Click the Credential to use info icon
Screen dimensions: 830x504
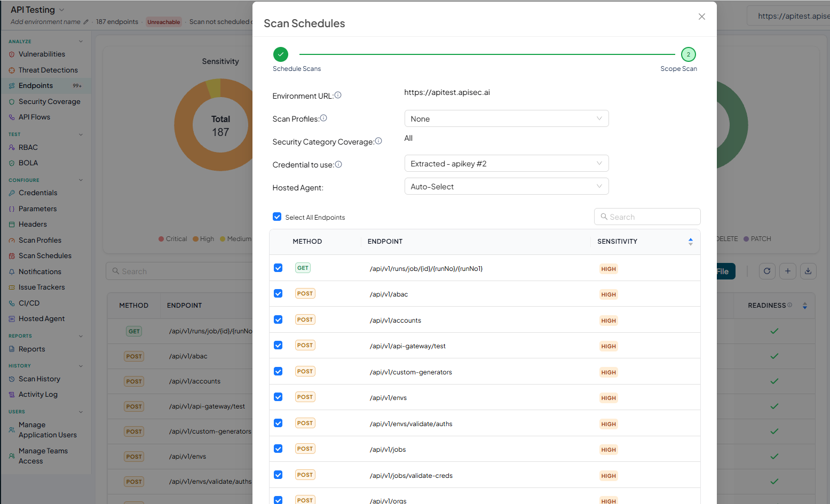(x=338, y=164)
